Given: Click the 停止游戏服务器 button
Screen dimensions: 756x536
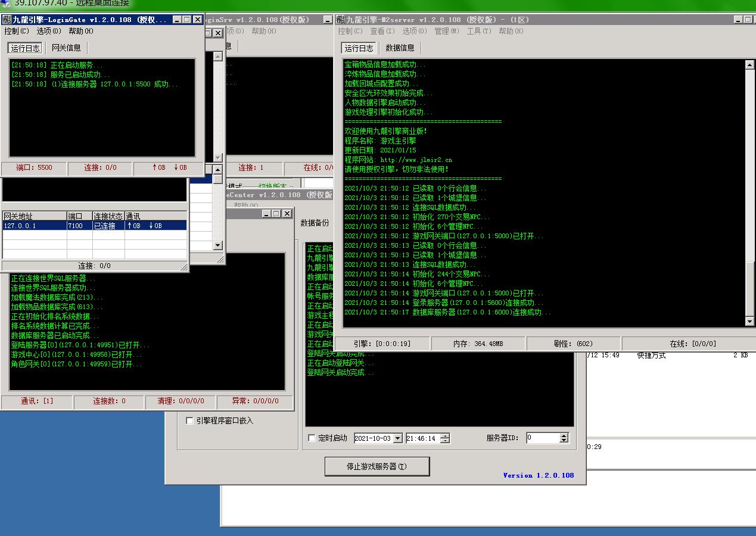Looking at the screenshot, I should [377, 466].
